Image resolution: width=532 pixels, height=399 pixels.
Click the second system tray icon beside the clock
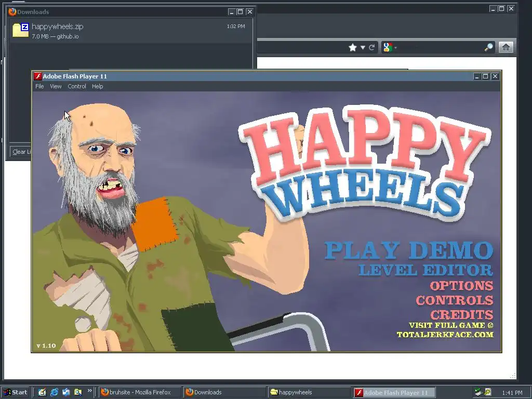pyautogui.click(x=487, y=392)
